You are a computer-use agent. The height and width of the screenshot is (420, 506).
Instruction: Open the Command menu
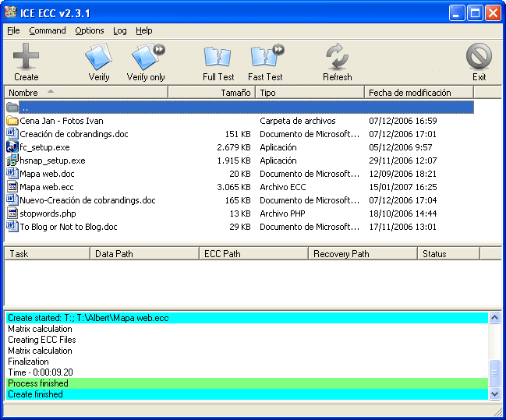[x=48, y=30]
